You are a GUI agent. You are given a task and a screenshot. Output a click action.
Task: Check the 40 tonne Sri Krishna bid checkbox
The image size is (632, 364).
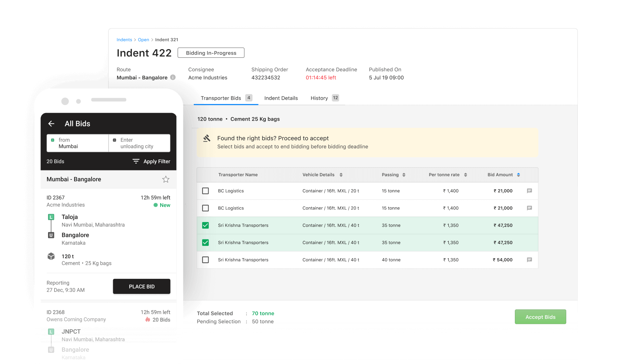[205, 260]
